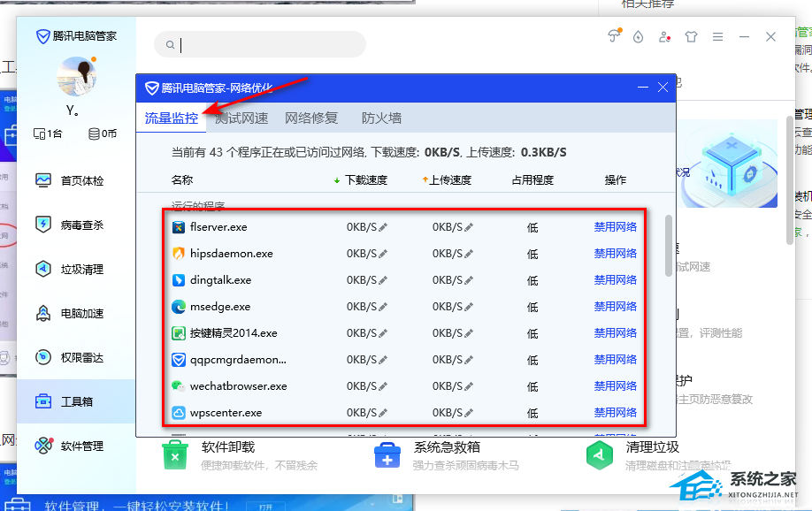
Task: Open the hamburger main menu
Action: (x=717, y=37)
